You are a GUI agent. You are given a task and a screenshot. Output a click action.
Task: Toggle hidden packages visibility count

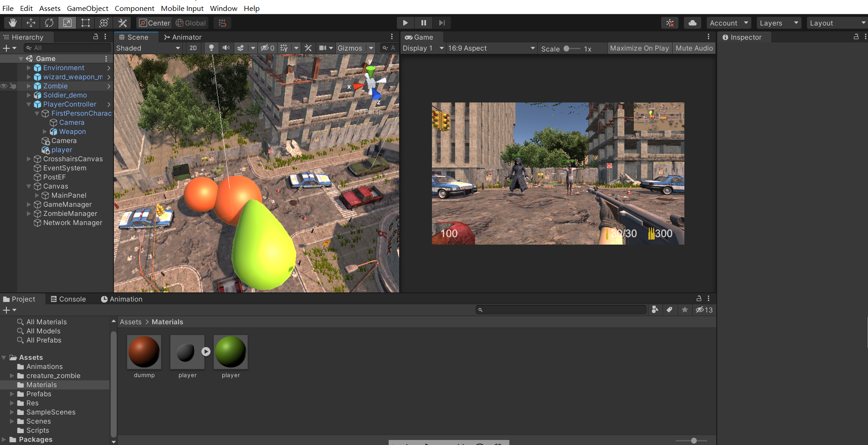704,310
